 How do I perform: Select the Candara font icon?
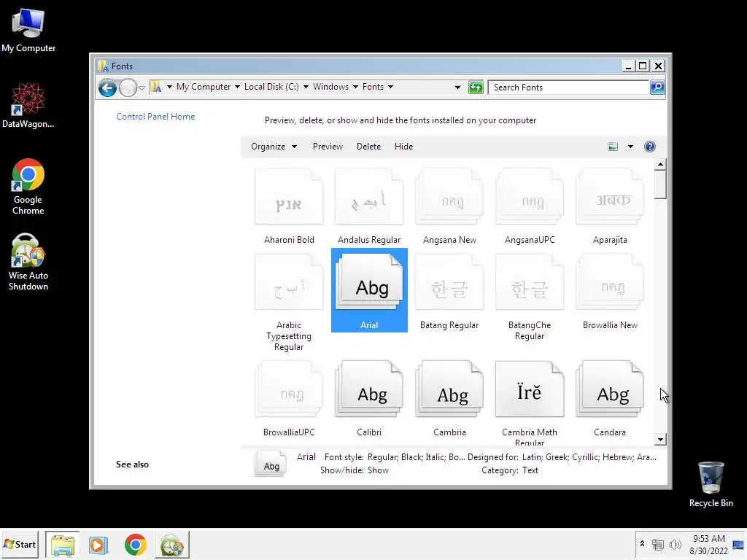(610, 389)
